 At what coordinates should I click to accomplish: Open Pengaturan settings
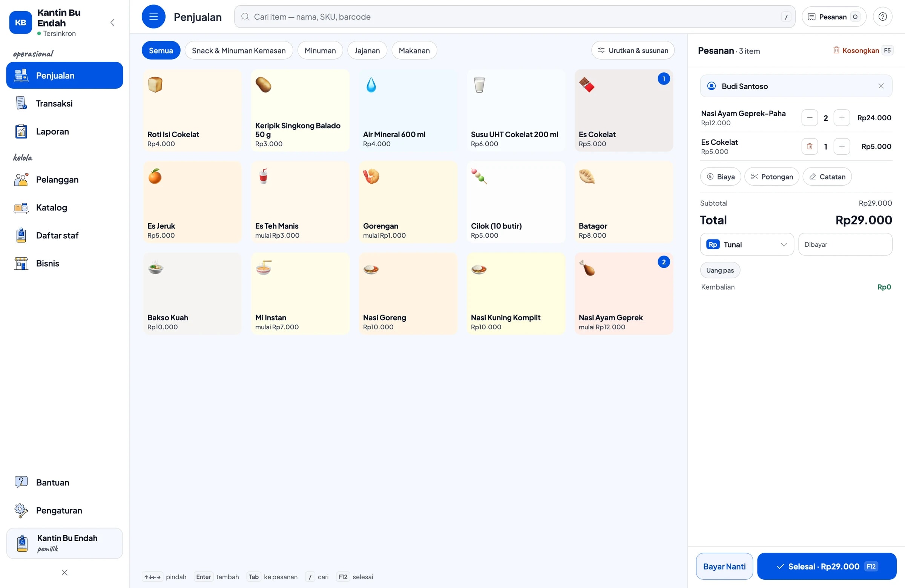(64, 510)
